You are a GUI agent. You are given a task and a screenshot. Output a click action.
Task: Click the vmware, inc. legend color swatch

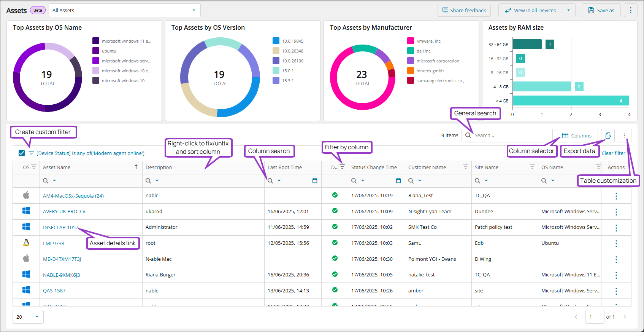410,41
